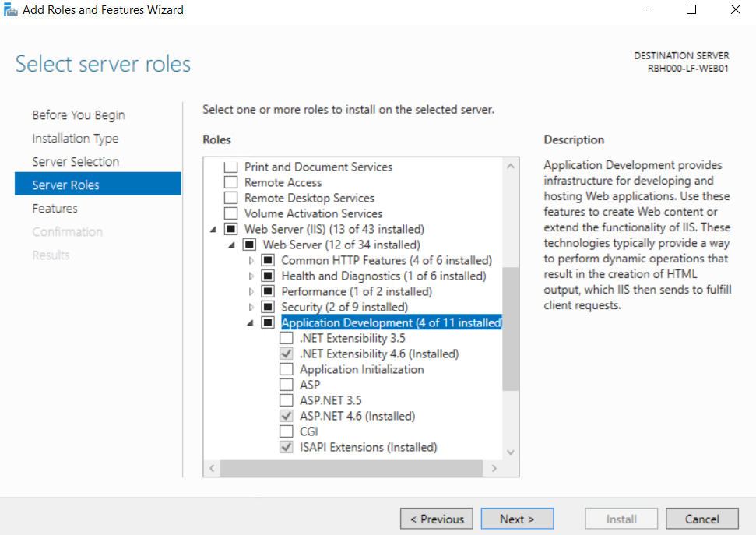Minimize the wizard window
This screenshot has height=535, width=756.
coord(648,9)
